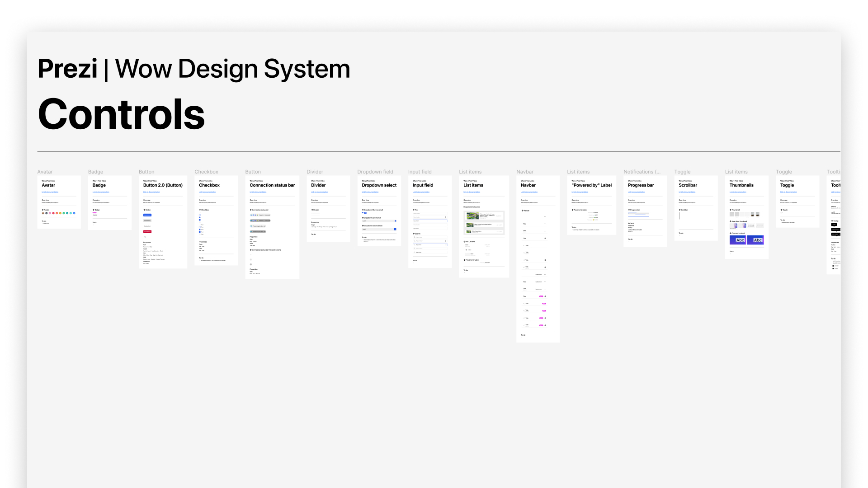
Task: Click the unchecked outlined checkbox in Checkbox frame
Action: pyautogui.click(x=200, y=215)
